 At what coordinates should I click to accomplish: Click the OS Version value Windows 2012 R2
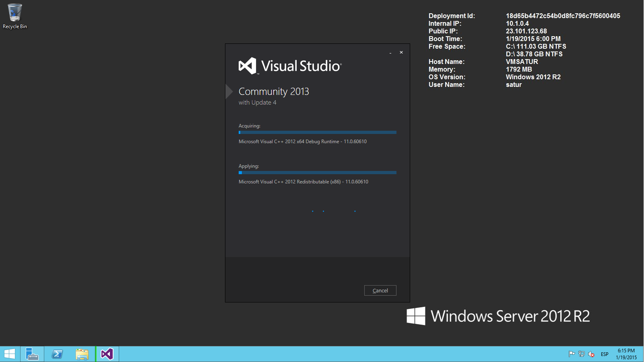[x=533, y=77]
